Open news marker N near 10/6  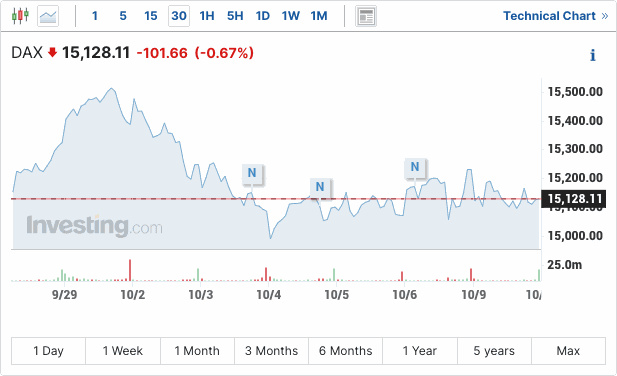[415, 167]
